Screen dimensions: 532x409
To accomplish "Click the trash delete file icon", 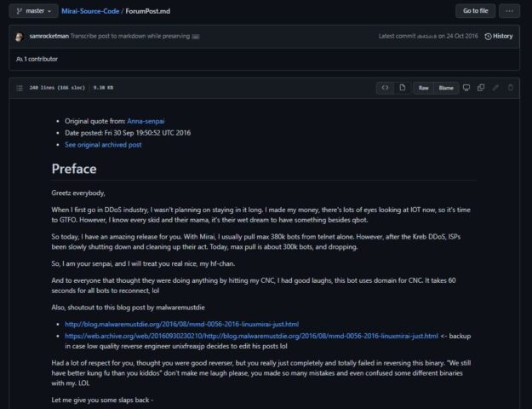I will tap(510, 88).
